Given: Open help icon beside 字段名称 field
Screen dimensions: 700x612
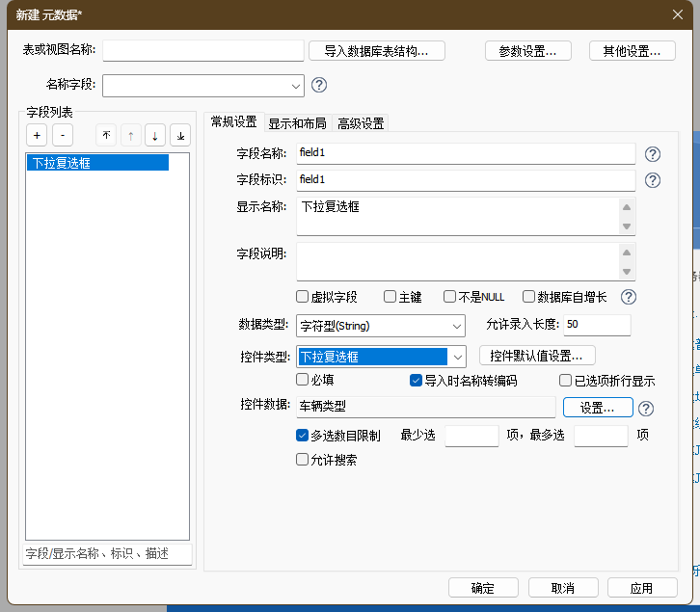Looking at the screenshot, I should 653,154.
